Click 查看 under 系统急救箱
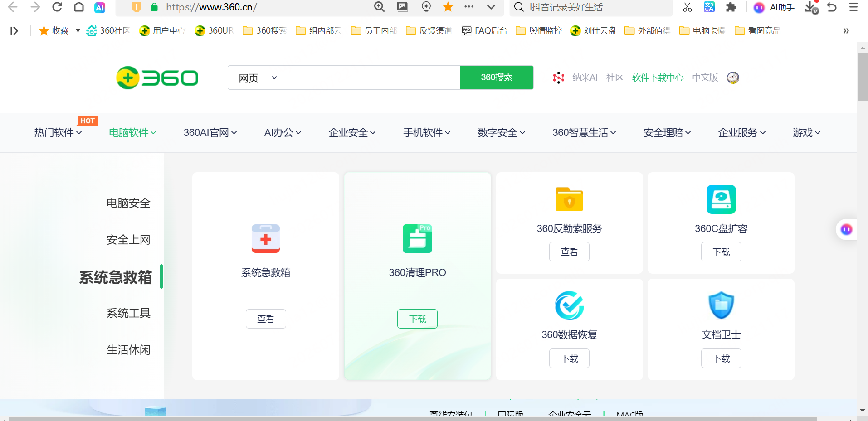868x421 pixels. 266,319
